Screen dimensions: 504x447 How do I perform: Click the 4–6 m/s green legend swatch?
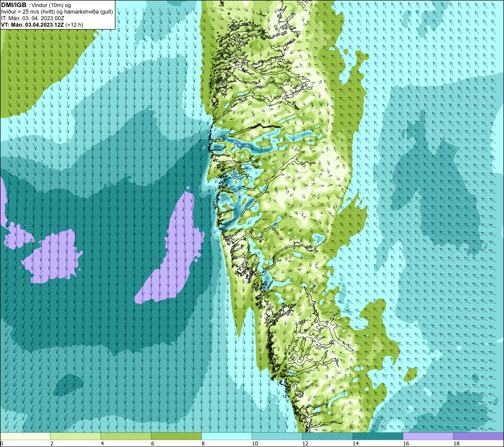(126, 436)
